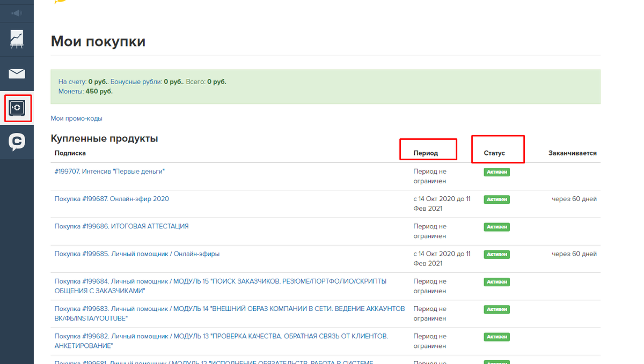Open the chat bubble sidebar icon
Screen dimensions: 644x364
click(x=17, y=142)
